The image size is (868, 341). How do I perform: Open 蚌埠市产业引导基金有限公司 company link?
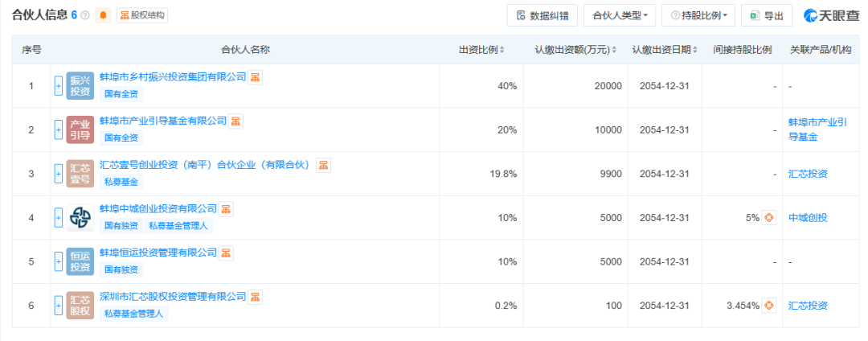coord(163,121)
